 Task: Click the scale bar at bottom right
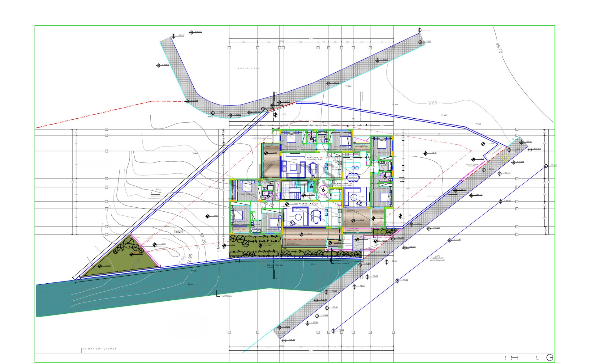[521, 357]
